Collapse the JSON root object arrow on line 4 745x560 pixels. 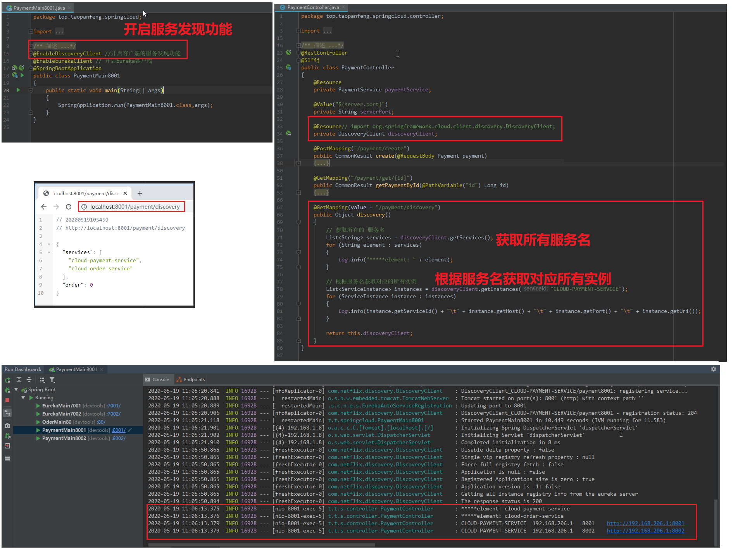[x=49, y=244]
